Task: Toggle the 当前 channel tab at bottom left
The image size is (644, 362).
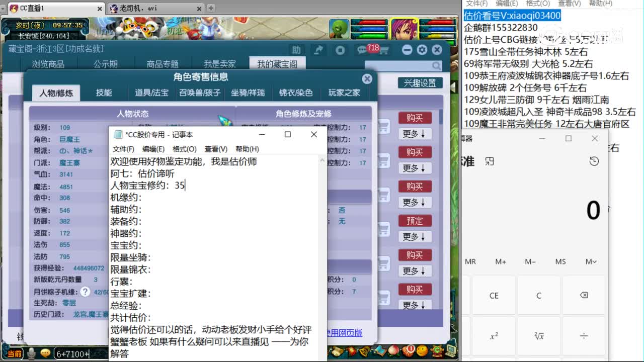Action: pos(15,353)
